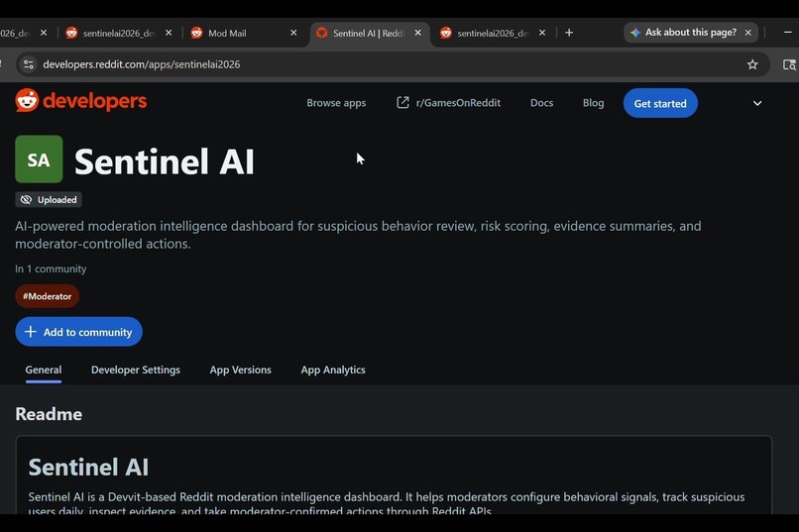This screenshot has height=532, width=799.
Task: Open the App Analytics tab
Action: point(333,371)
